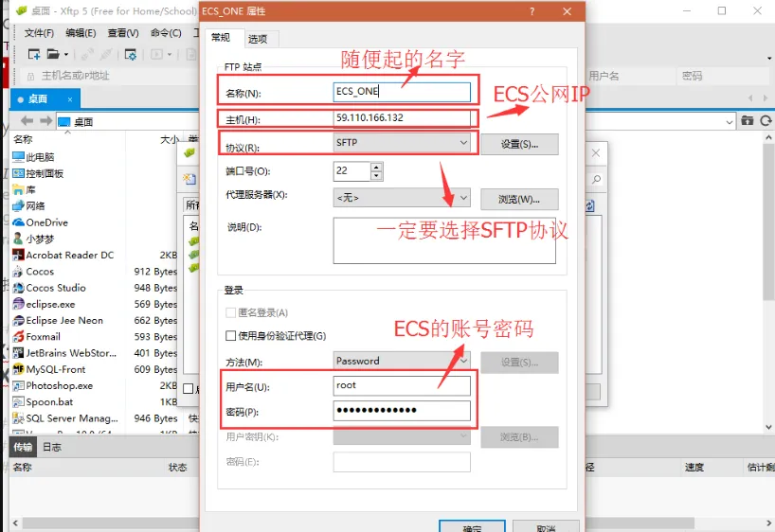
Task: Click the 小梦梦 user icon
Action: pos(18,239)
